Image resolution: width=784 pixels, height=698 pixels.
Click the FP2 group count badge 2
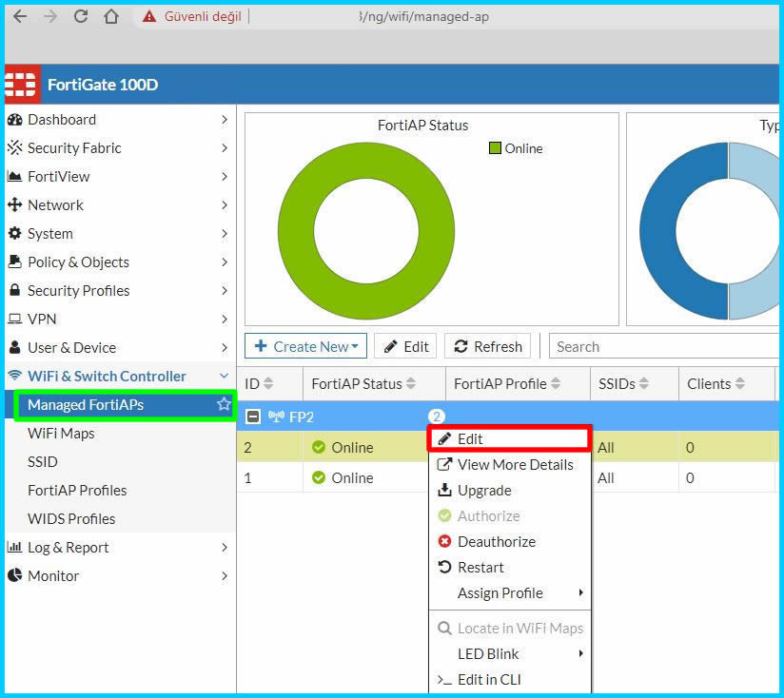point(437,417)
